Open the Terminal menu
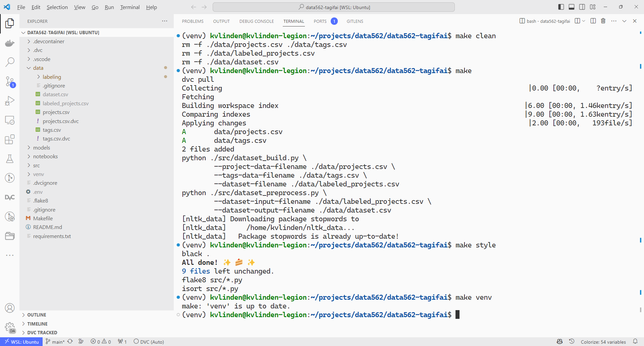Viewport: 644px width, 346px height. pyautogui.click(x=130, y=7)
